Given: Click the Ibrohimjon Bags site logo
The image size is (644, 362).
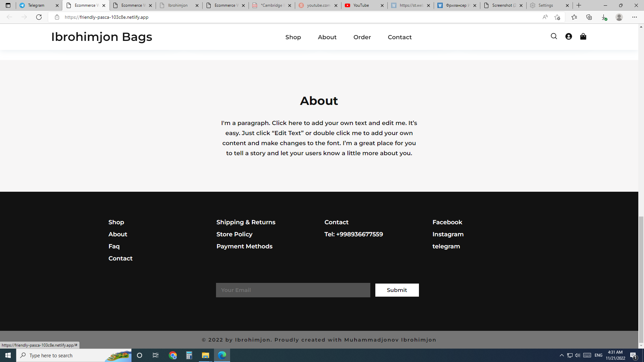Looking at the screenshot, I should coord(102,37).
